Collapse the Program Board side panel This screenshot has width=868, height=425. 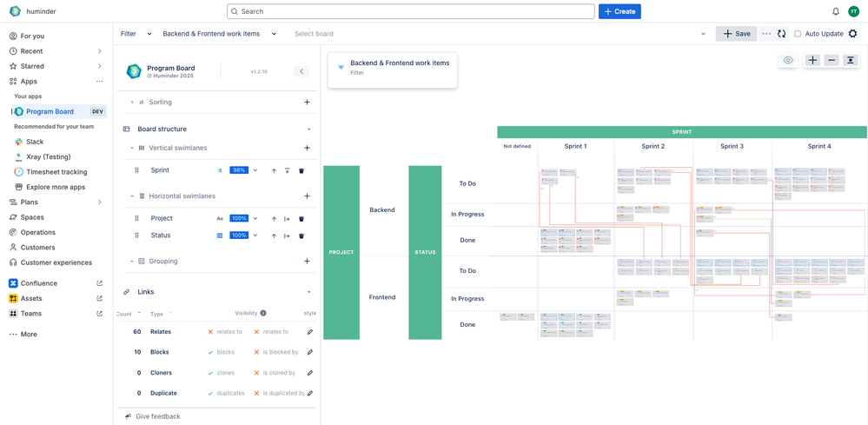click(x=301, y=71)
